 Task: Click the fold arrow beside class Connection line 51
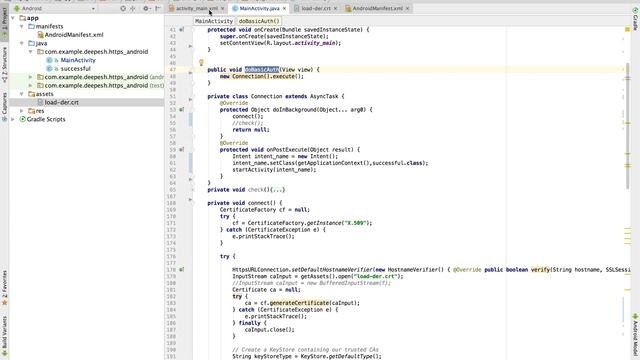[x=191, y=99]
